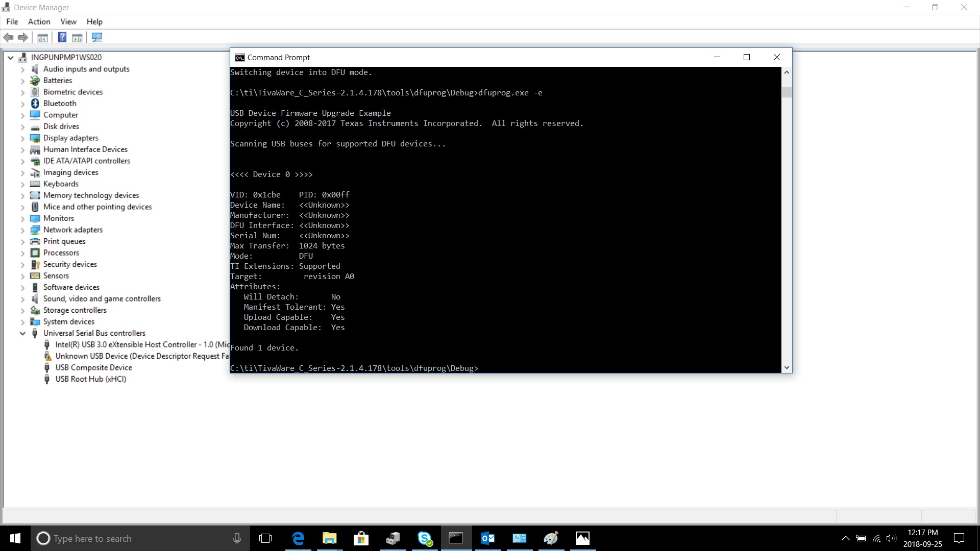Open the volume tray icon
The width and height of the screenshot is (980, 551).
pyautogui.click(x=891, y=538)
